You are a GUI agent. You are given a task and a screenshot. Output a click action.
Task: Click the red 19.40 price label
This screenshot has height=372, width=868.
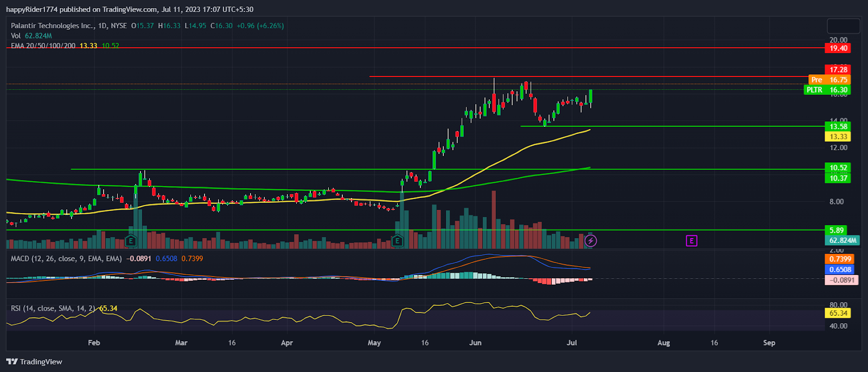[838, 48]
